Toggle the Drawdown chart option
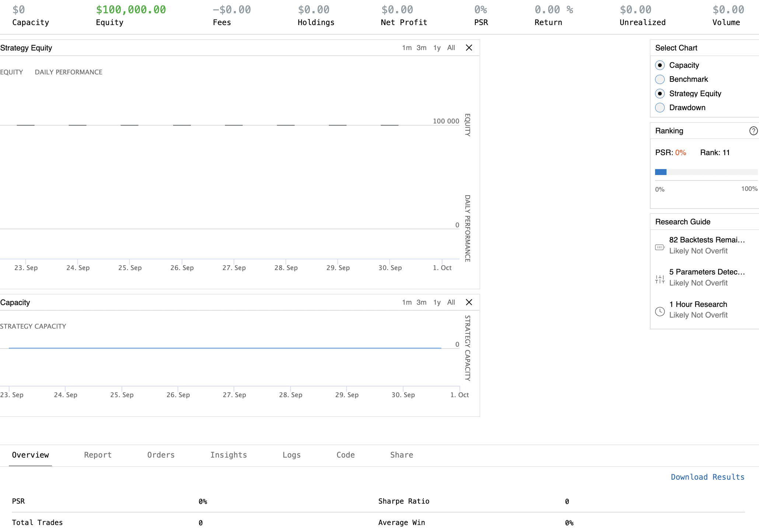 click(x=660, y=108)
